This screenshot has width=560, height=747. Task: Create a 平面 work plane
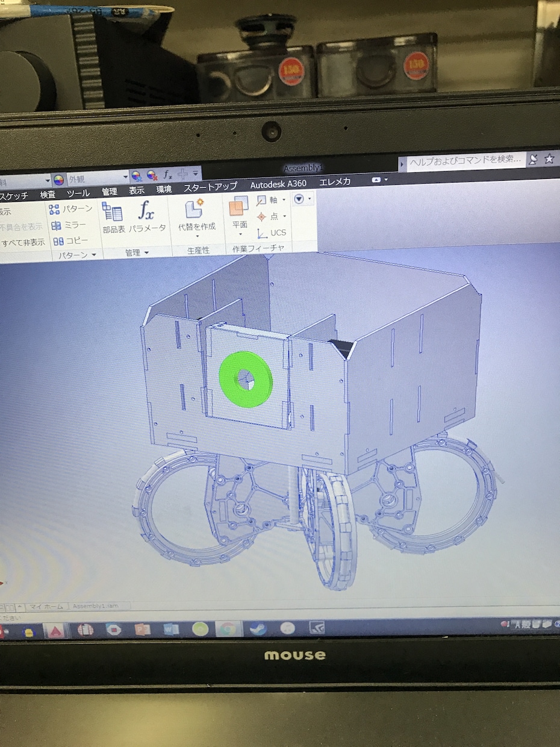click(x=239, y=213)
